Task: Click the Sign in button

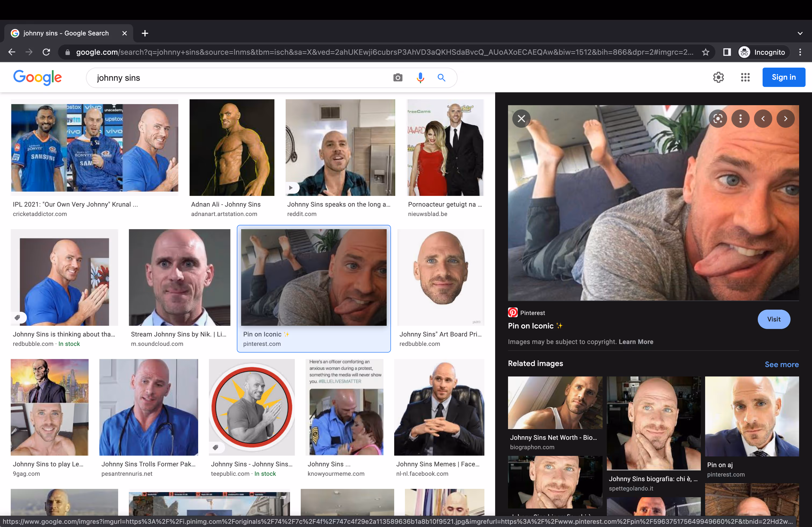Action: point(784,77)
